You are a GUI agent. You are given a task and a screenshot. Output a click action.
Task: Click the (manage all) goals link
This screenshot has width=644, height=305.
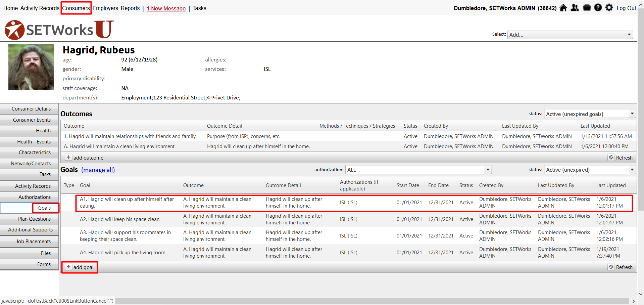(x=98, y=170)
